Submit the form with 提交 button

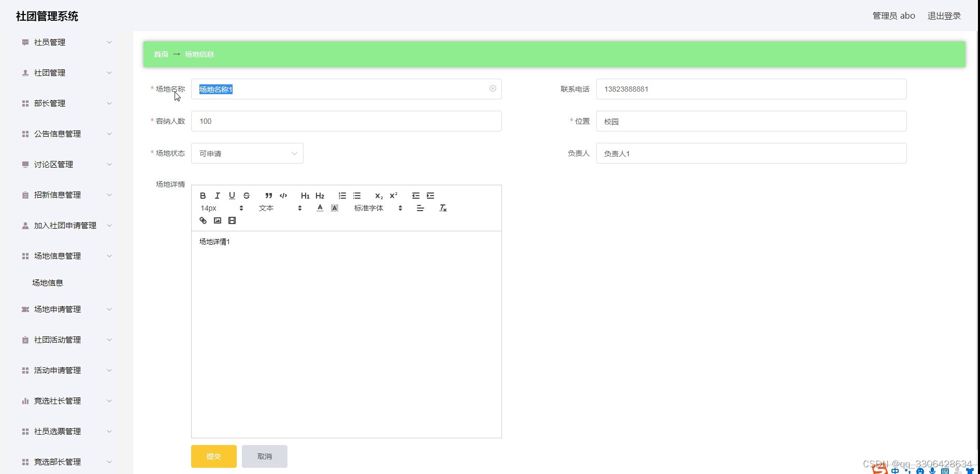click(213, 456)
